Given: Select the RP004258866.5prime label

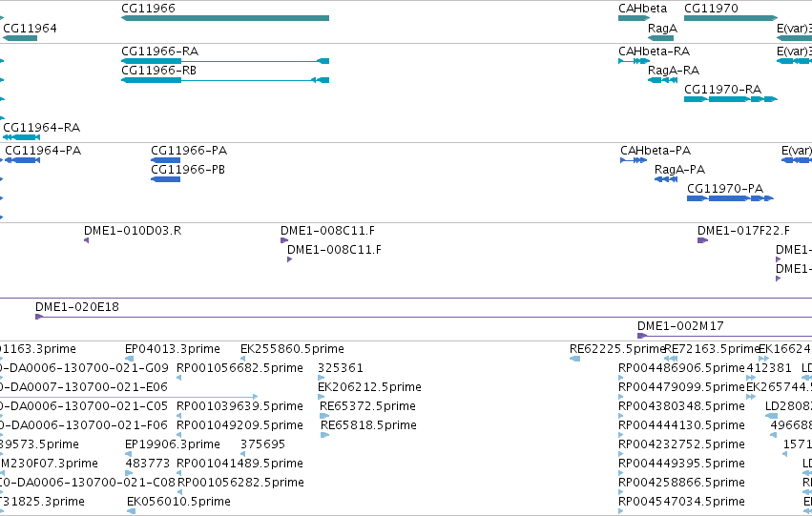Looking at the screenshot, I should [x=681, y=483].
